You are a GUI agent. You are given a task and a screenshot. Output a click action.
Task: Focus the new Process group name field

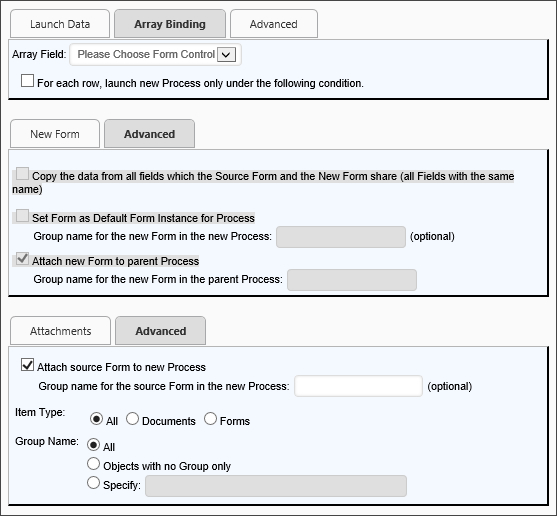click(341, 237)
